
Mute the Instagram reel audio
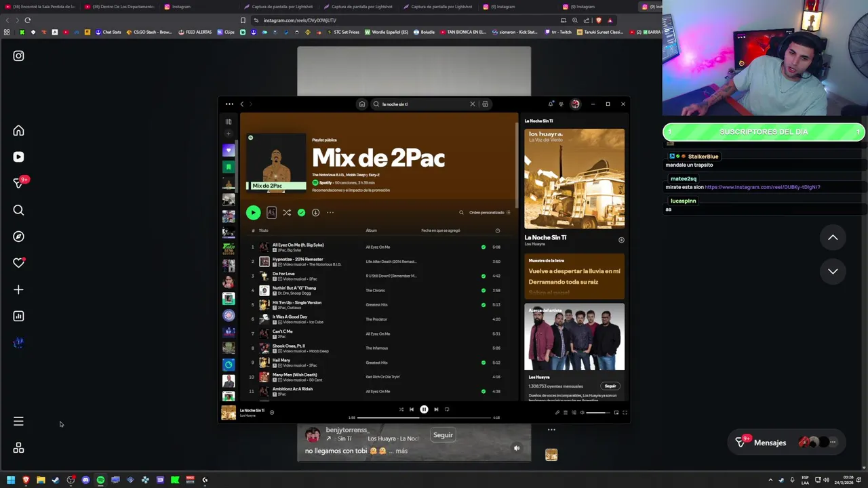tap(517, 448)
